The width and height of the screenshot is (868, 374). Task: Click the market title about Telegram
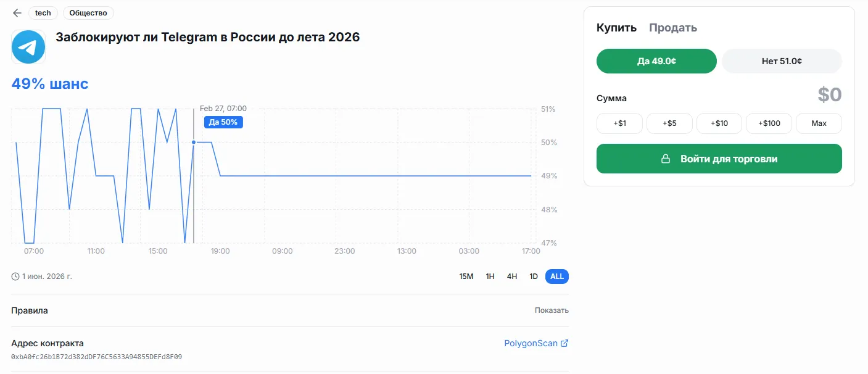[208, 37]
